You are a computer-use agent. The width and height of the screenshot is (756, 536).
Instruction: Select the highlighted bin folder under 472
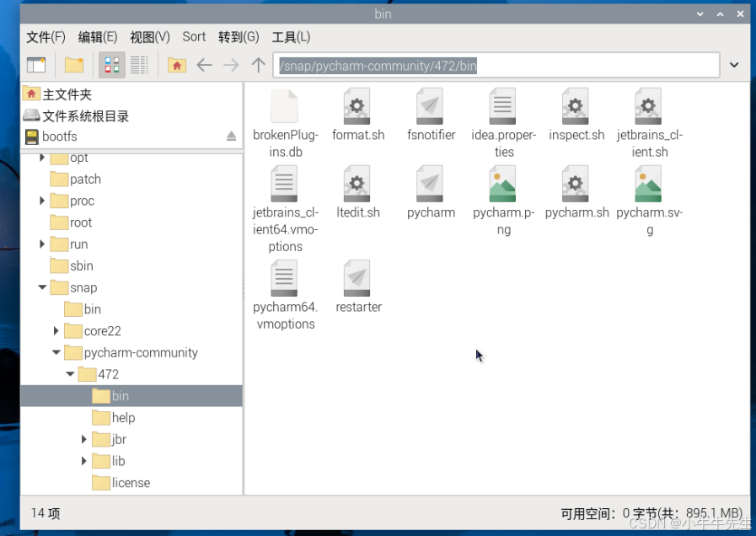[131, 396]
